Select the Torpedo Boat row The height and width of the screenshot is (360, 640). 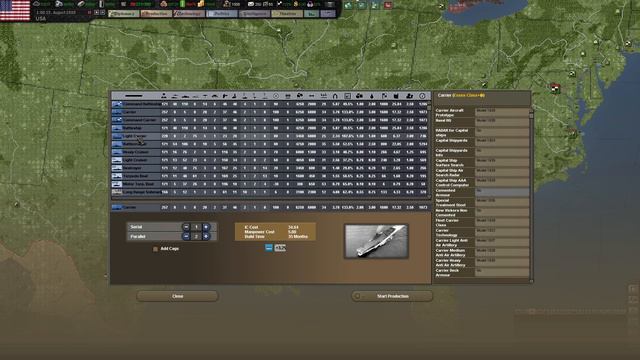(270, 176)
